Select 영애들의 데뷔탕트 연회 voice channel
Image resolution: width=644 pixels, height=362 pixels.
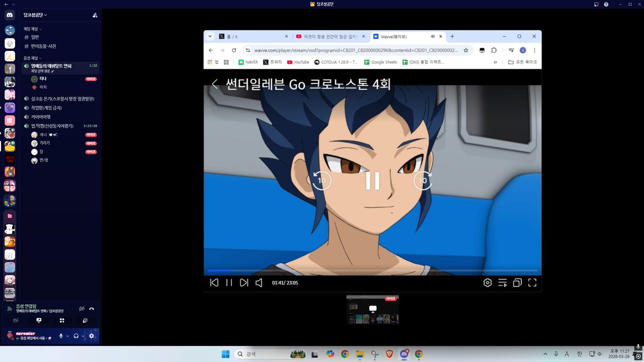point(51,65)
